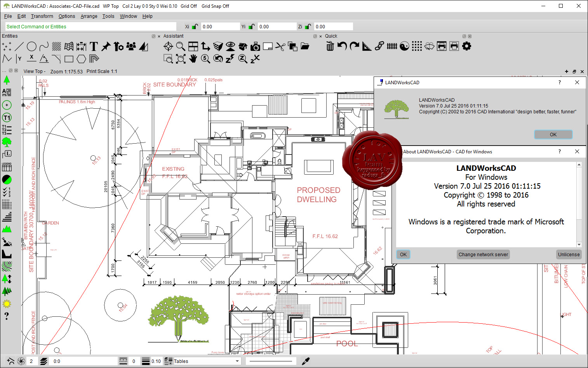Toggle Grid Off in the title bar
The width and height of the screenshot is (588, 368).
tap(189, 6)
